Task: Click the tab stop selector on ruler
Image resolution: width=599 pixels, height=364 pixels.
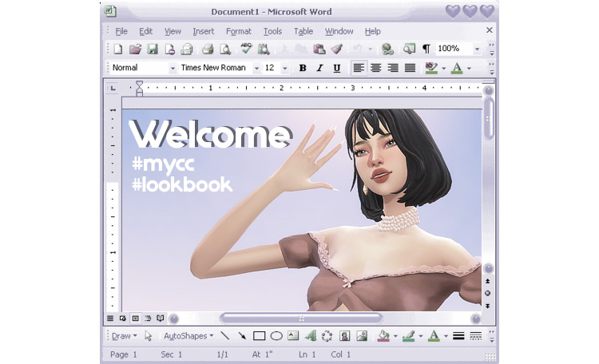Action: (x=113, y=89)
